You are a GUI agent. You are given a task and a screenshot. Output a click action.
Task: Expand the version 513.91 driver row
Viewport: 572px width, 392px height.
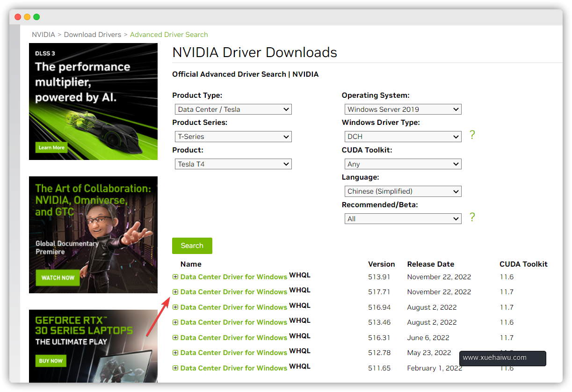tap(175, 277)
